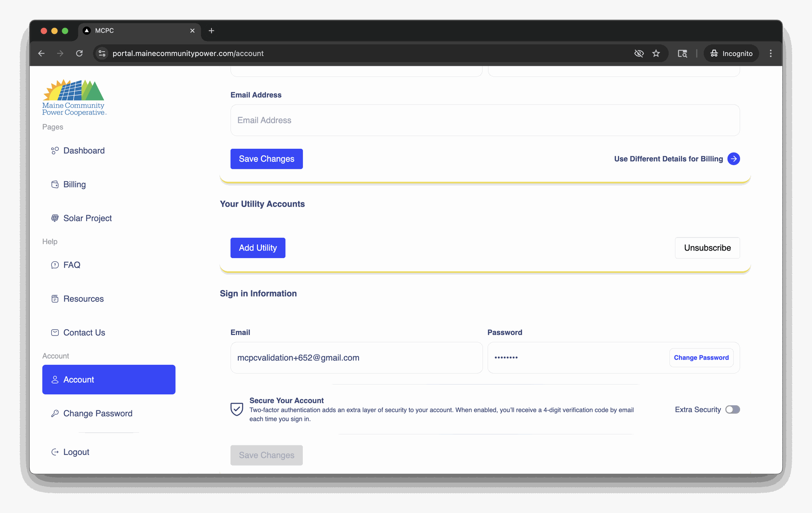Click the Account person icon
Image resolution: width=812 pixels, height=513 pixels.
[55, 379]
